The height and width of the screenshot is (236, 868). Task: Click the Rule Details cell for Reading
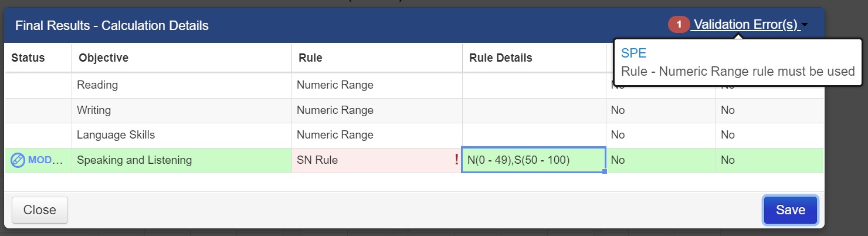click(534, 85)
